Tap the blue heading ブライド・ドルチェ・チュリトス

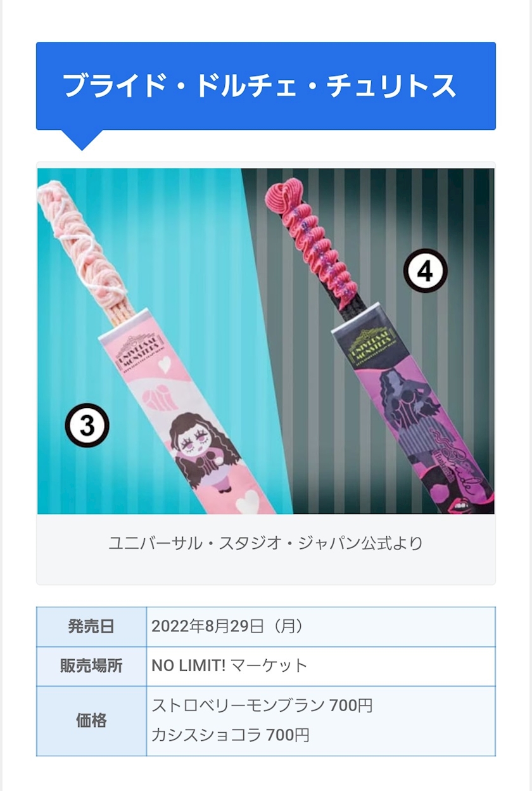click(259, 86)
